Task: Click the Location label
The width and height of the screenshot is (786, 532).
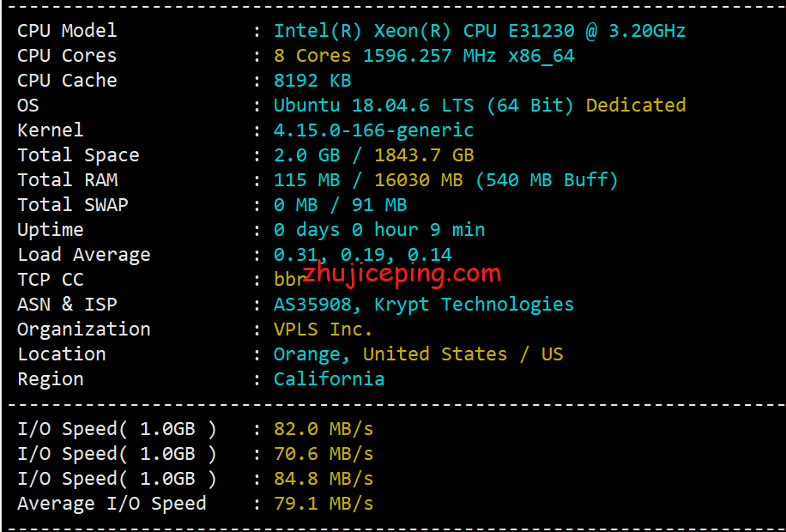Action: point(62,354)
